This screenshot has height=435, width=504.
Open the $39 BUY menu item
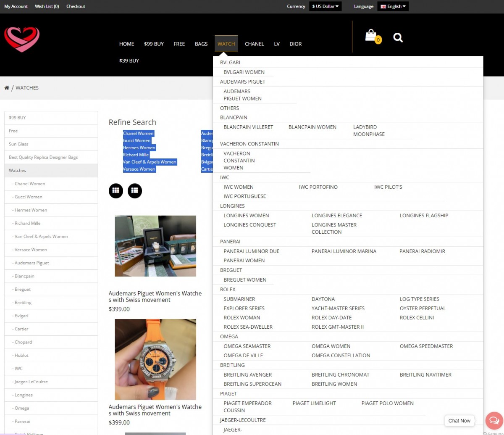point(129,61)
